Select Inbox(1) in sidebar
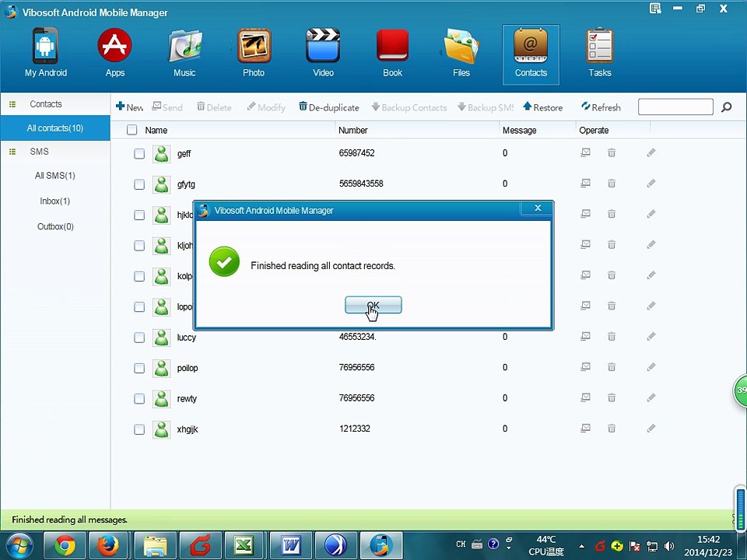The image size is (747, 560). pyautogui.click(x=55, y=201)
